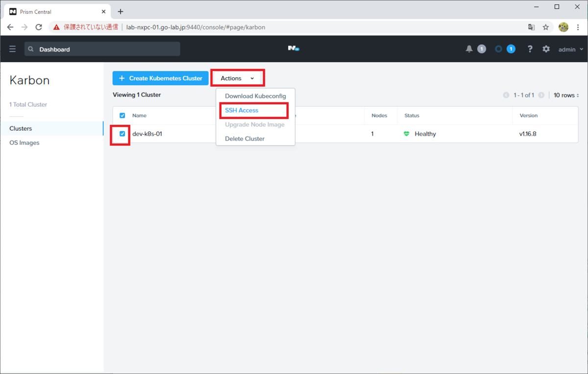588x374 pixels.
Task: Open the Google Translate page icon
Action: tap(531, 27)
